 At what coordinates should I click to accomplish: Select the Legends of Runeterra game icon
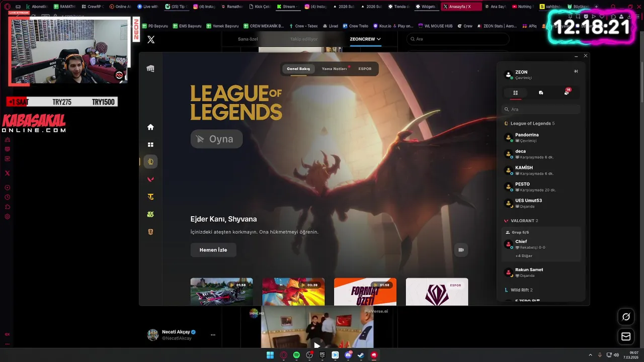150,232
